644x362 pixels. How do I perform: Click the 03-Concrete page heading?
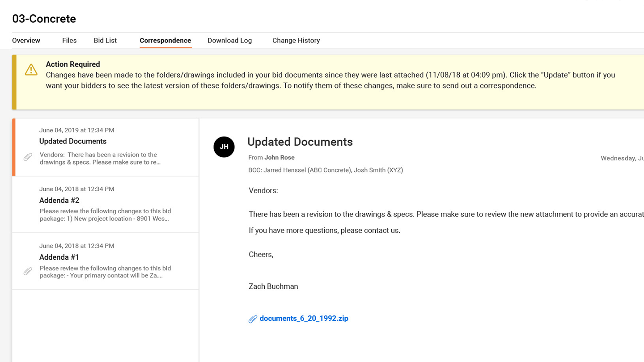tap(44, 19)
